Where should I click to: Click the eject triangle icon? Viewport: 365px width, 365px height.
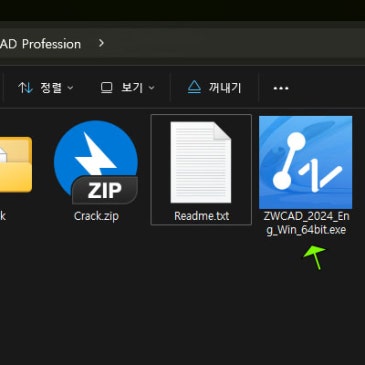(x=194, y=87)
